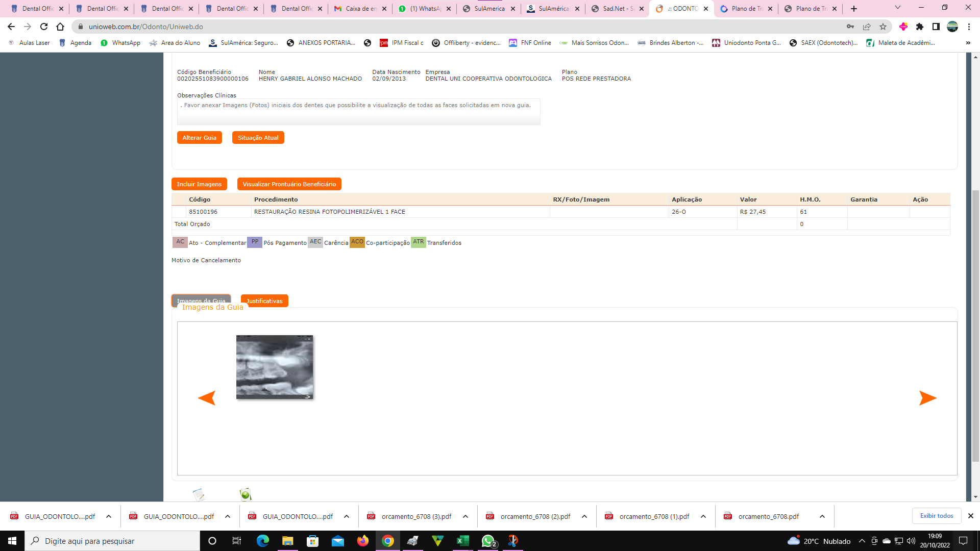Open the tab search chevron

tap(898, 8)
